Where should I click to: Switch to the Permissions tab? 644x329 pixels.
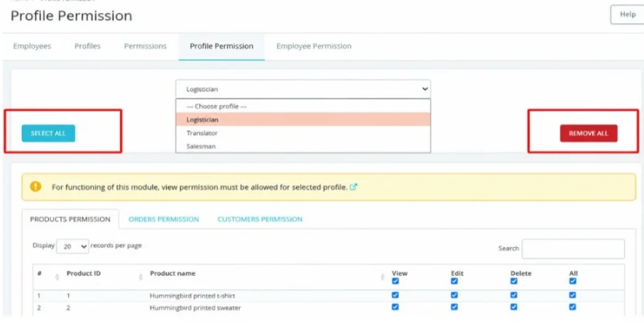[x=146, y=46]
